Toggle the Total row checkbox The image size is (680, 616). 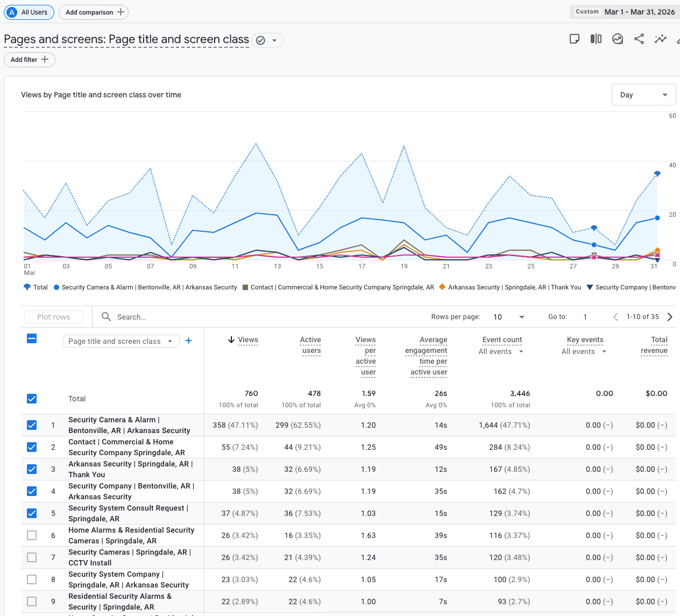(32, 399)
